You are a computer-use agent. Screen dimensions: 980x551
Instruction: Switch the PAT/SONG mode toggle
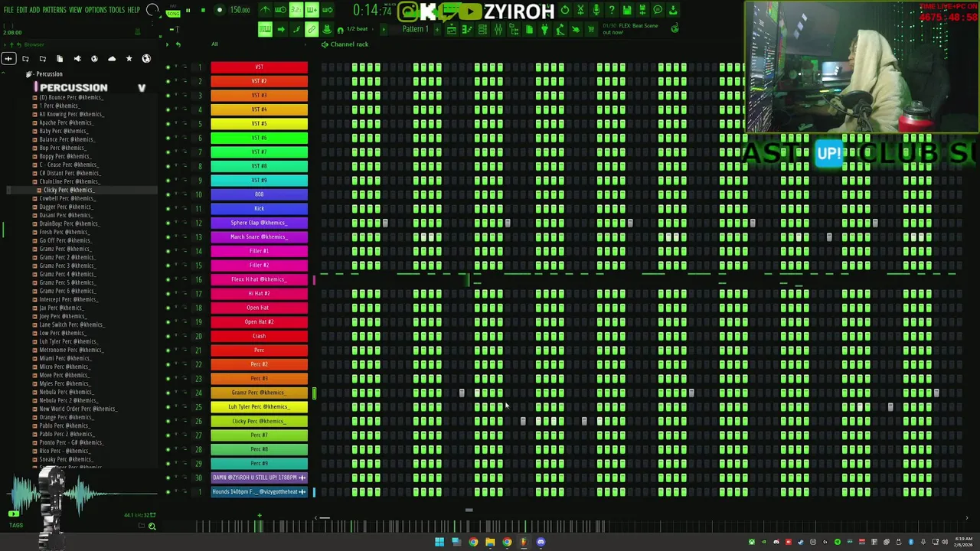click(x=173, y=11)
